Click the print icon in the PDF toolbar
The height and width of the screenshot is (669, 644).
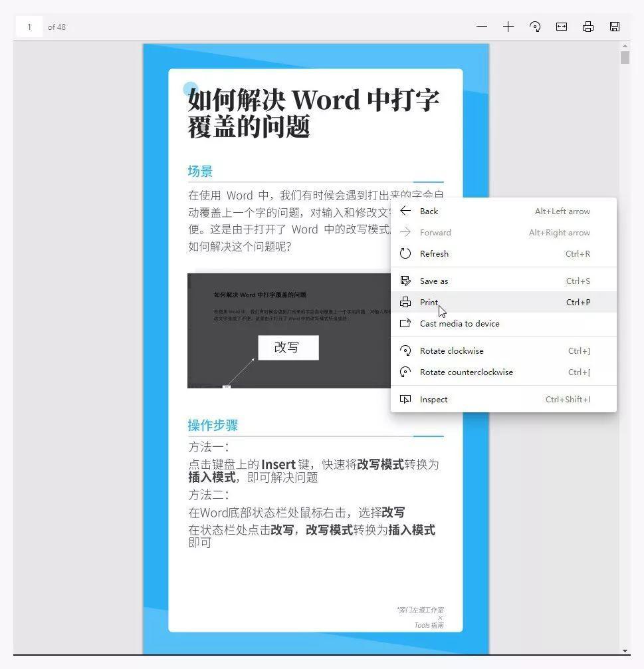pyautogui.click(x=588, y=27)
